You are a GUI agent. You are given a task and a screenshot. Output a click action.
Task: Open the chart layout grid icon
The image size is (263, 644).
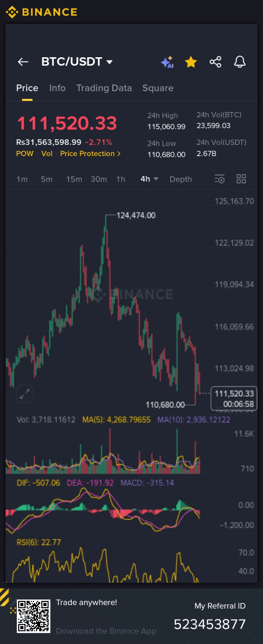pos(241,179)
